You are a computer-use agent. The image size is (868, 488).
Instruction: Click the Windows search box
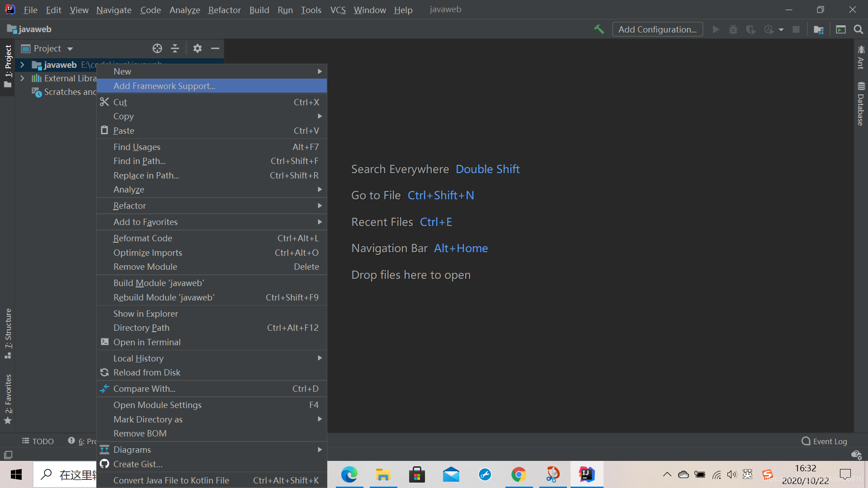click(66, 474)
